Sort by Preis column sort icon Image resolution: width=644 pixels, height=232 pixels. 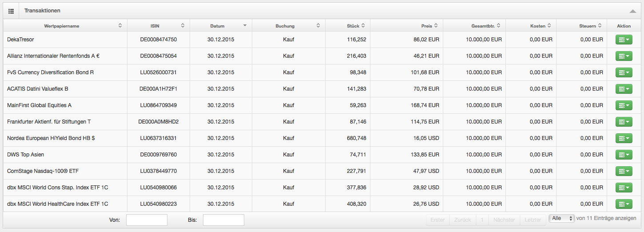pyautogui.click(x=436, y=26)
